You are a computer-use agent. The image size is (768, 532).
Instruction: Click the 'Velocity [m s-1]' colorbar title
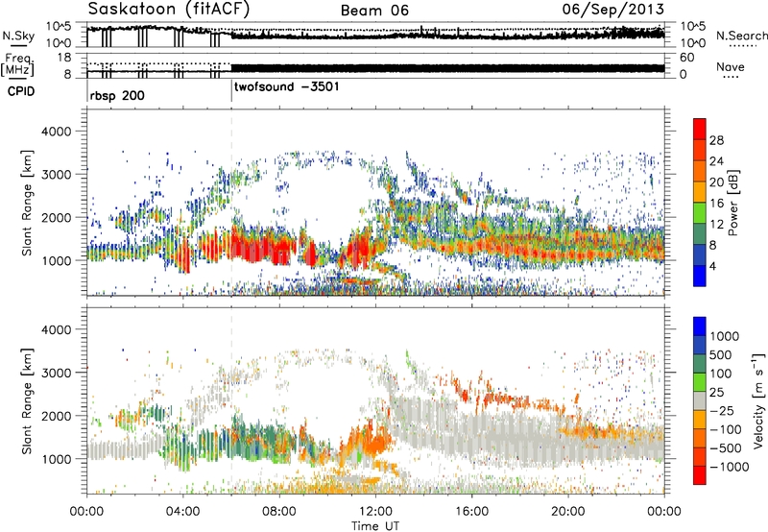click(x=758, y=400)
